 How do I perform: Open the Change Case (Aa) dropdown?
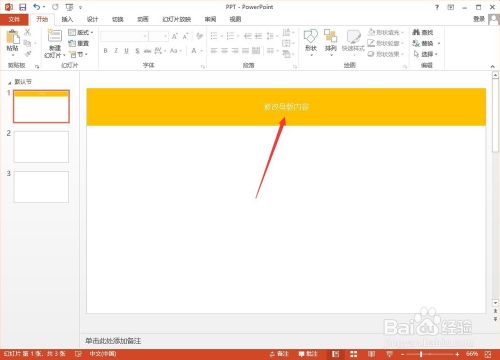click(x=175, y=51)
